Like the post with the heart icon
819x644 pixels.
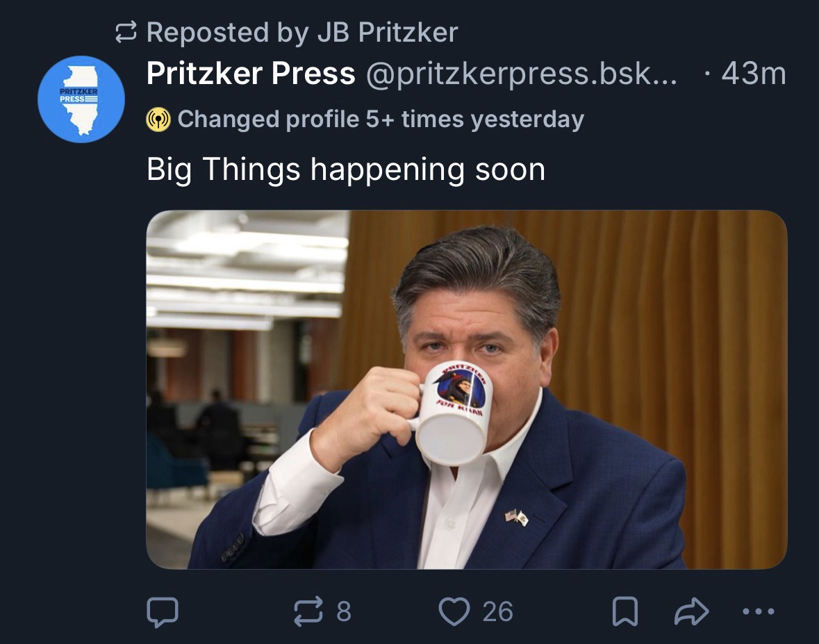click(454, 611)
